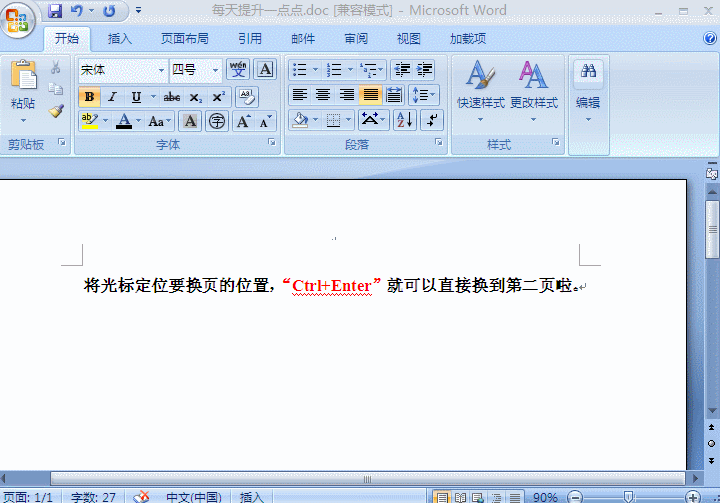Viewport: 720px width, 503px height.
Task: Open the 字体 dialog launcher
Action: tap(272, 142)
